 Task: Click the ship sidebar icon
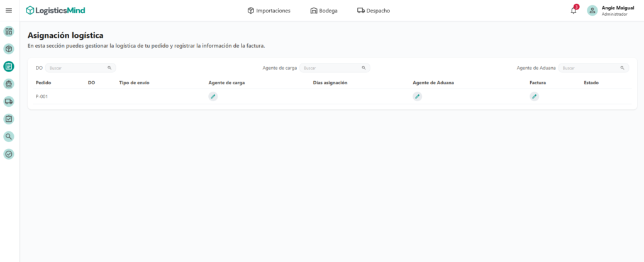click(x=9, y=84)
